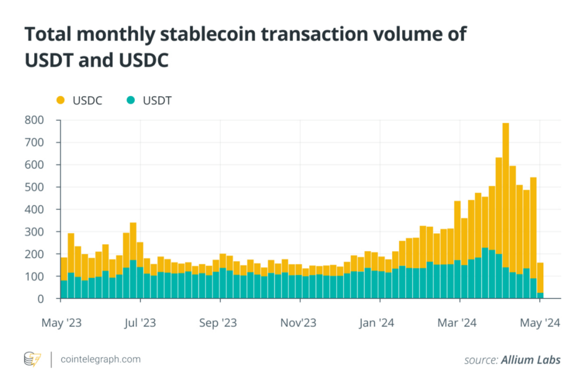Viewport: 585px width, 392px height.
Task: Click the Cointelegraph logo icon
Action: coord(32,359)
